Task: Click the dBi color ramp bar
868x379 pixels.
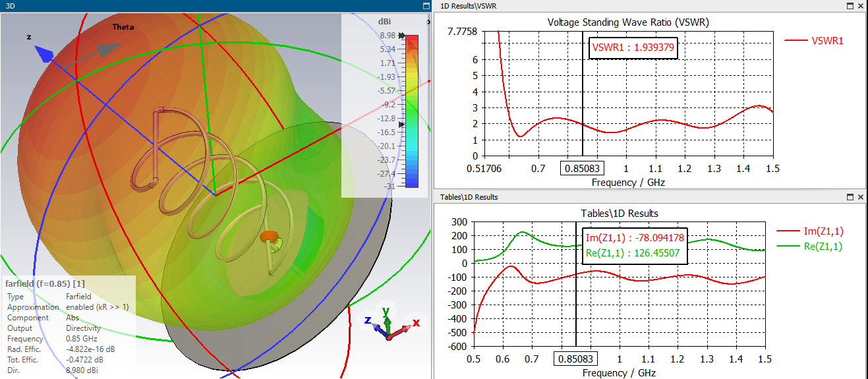Action: (x=412, y=111)
